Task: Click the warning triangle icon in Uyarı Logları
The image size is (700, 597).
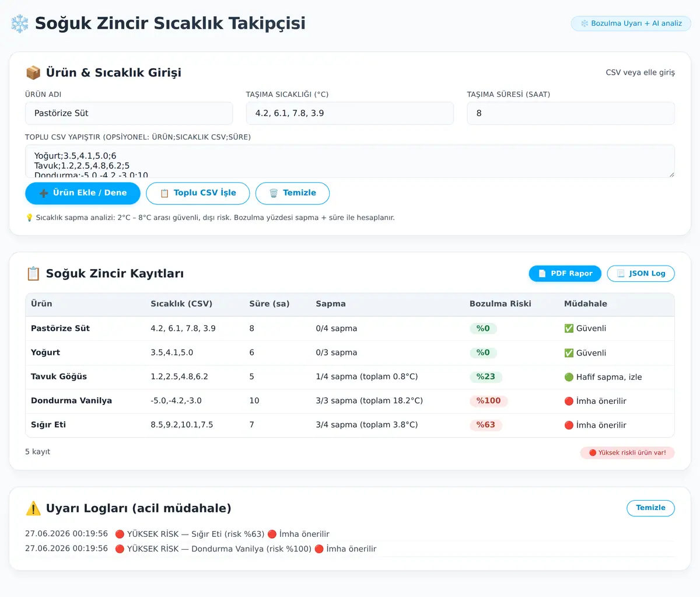Action: coord(33,508)
